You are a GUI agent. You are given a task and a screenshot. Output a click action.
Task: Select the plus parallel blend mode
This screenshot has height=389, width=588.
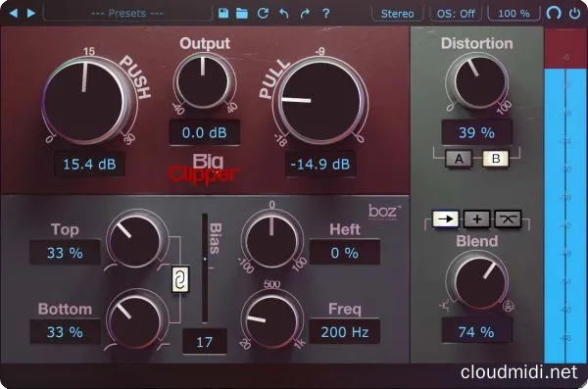click(476, 219)
